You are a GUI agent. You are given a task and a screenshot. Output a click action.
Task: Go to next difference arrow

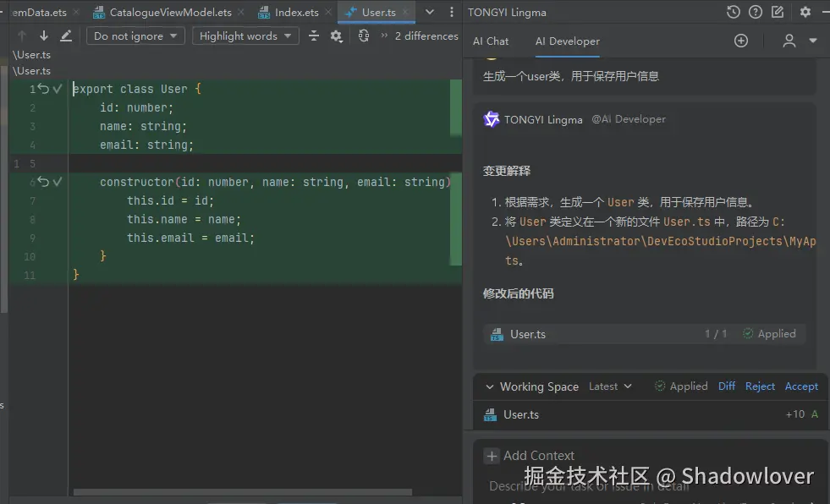pyautogui.click(x=44, y=36)
